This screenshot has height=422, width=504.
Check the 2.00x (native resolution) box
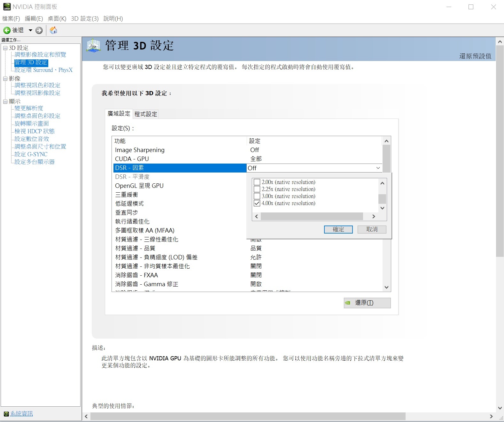pyautogui.click(x=257, y=182)
